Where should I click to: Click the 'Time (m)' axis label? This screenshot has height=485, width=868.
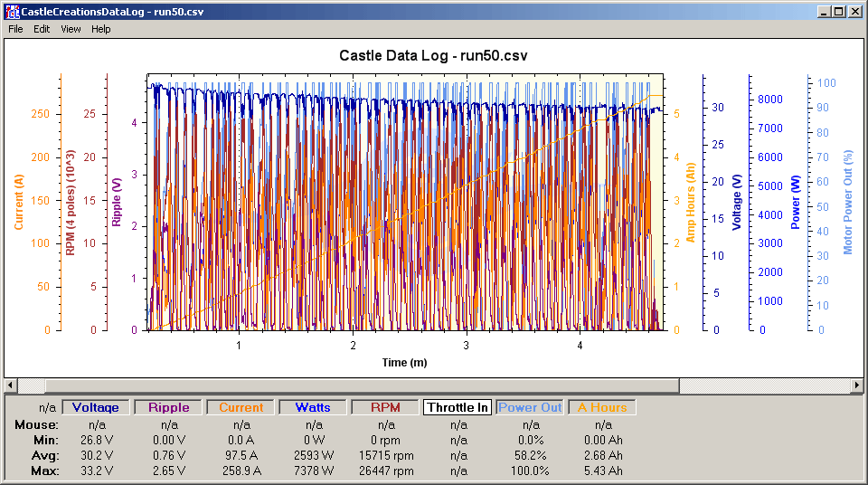(x=405, y=363)
